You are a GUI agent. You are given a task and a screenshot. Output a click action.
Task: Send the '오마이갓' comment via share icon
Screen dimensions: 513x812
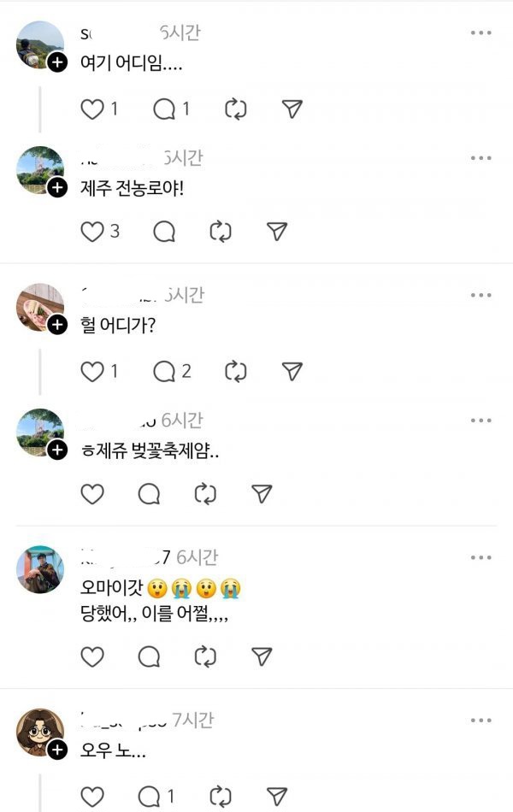tap(262, 656)
